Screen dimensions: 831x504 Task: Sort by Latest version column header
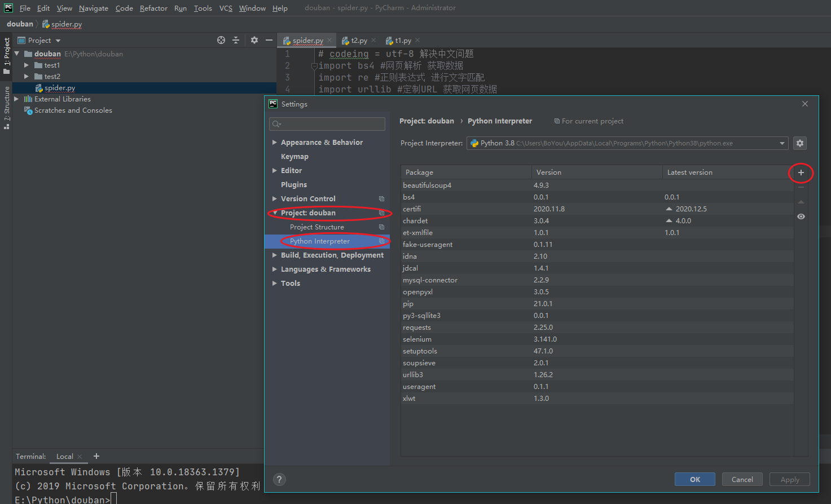tap(728, 173)
